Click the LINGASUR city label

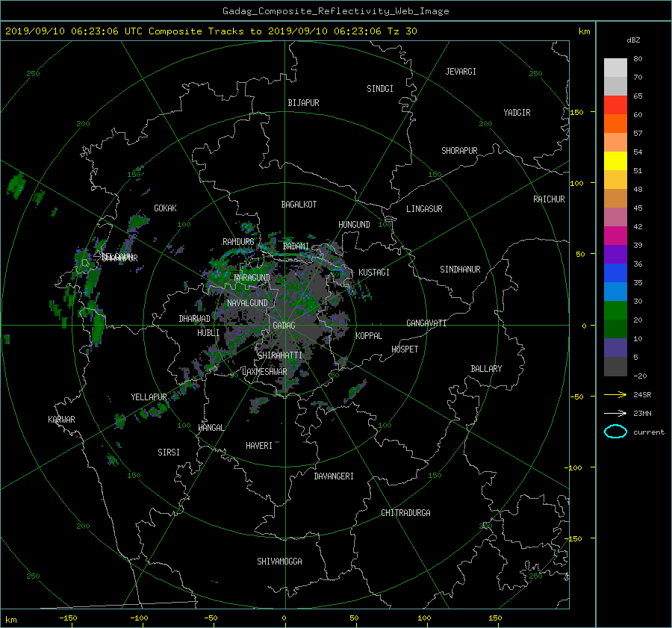point(424,209)
